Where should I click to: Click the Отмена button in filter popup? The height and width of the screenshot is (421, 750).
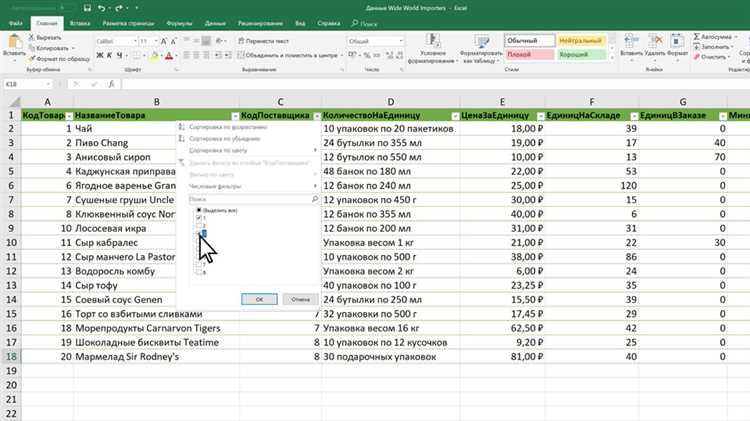[300, 299]
